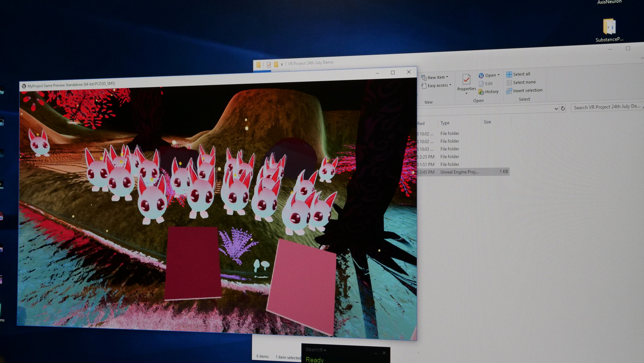This screenshot has height=363, width=644.
Task: Click the dark red card in game preview
Action: point(193,263)
